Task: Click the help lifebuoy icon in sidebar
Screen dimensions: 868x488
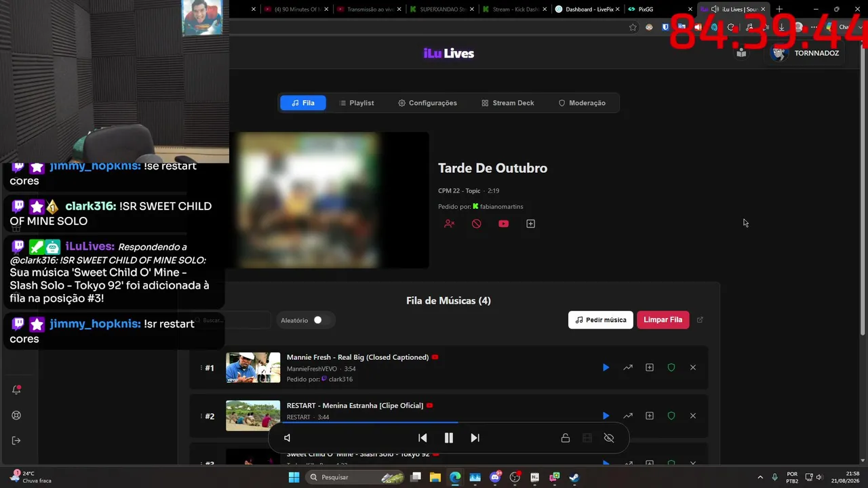Action: (17, 415)
